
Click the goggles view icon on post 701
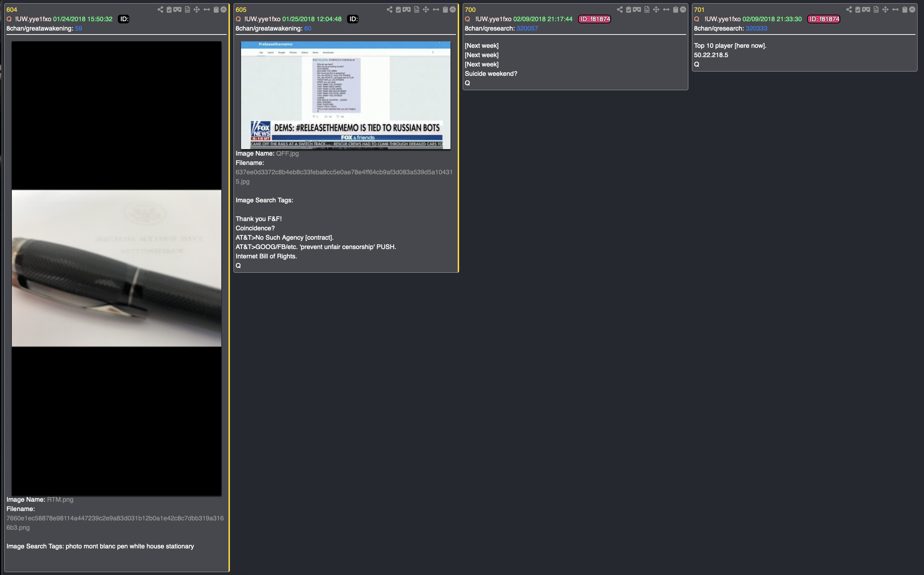pos(866,9)
